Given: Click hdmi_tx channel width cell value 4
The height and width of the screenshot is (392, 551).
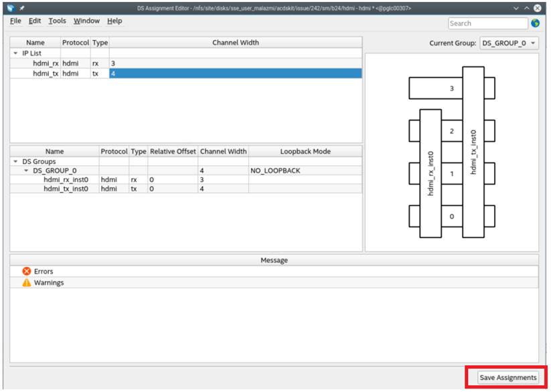Looking at the screenshot, I should click(x=236, y=74).
